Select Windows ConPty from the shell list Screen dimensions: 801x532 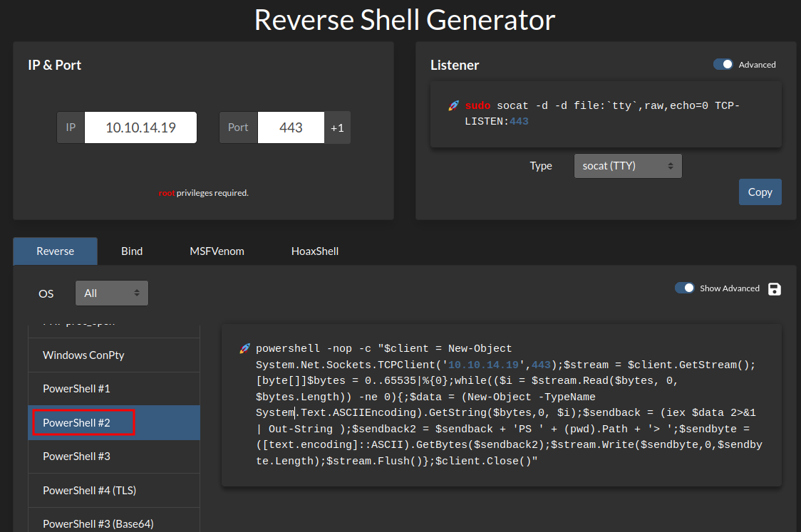click(x=114, y=355)
